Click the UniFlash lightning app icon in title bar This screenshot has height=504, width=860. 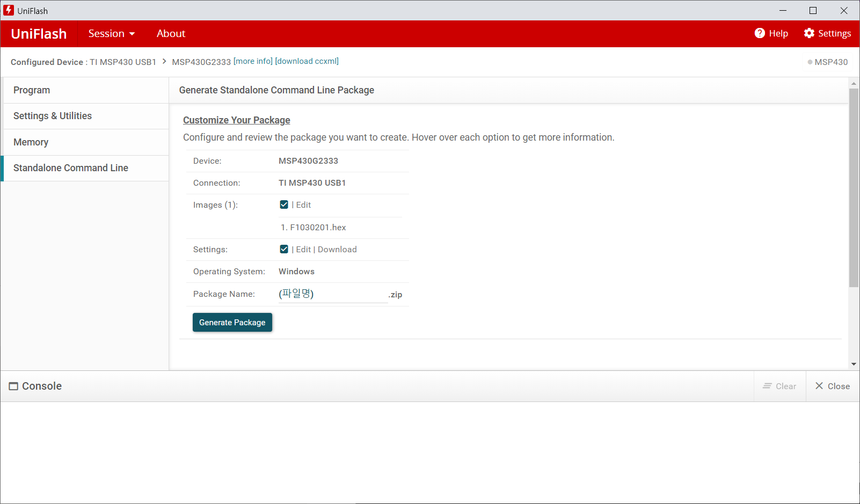click(9, 10)
